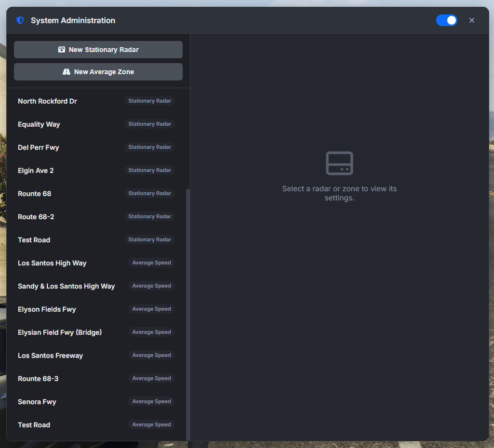
Task: Select Los Santos Freeway zone
Action: coord(96,356)
